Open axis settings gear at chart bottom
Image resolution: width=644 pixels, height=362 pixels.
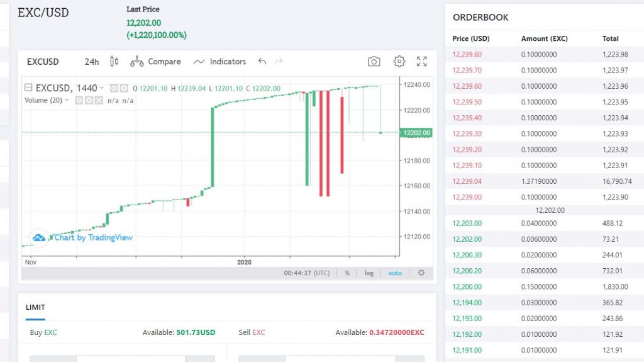(x=421, y=273)
